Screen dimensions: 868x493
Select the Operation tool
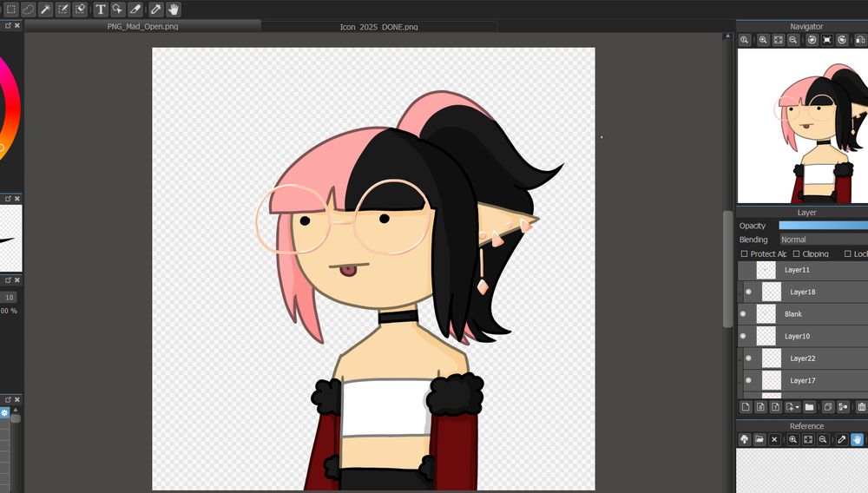point(117,9)
